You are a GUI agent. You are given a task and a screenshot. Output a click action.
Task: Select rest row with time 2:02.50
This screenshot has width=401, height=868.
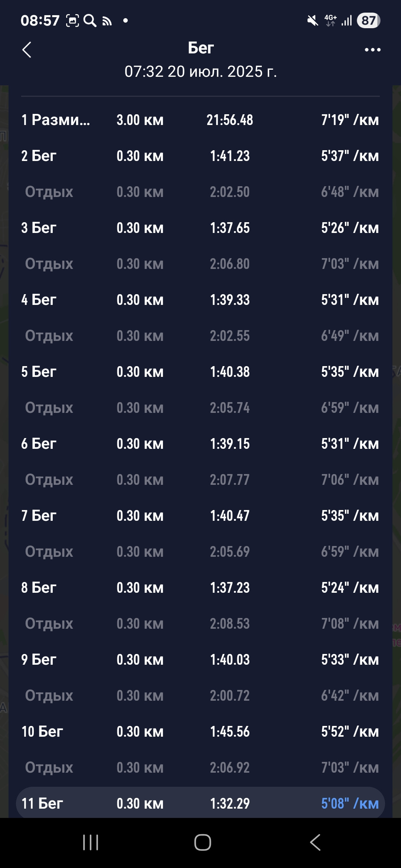[200, 192]
